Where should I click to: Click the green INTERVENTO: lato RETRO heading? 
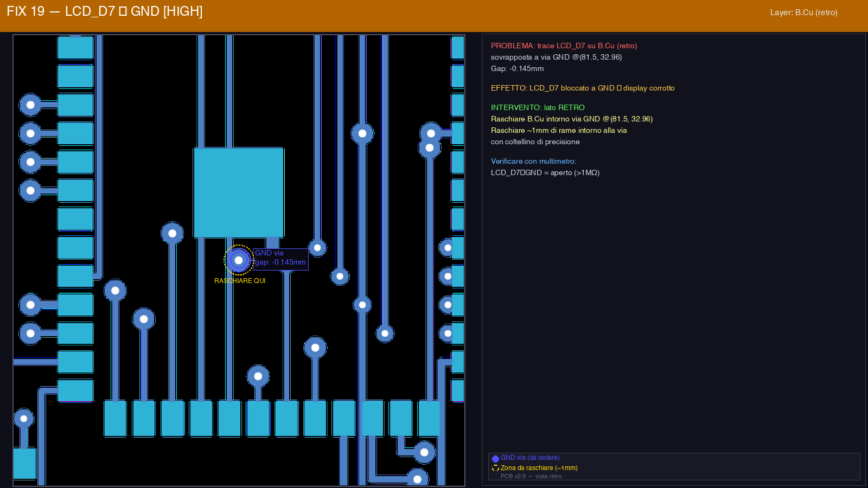coord(538,108)
